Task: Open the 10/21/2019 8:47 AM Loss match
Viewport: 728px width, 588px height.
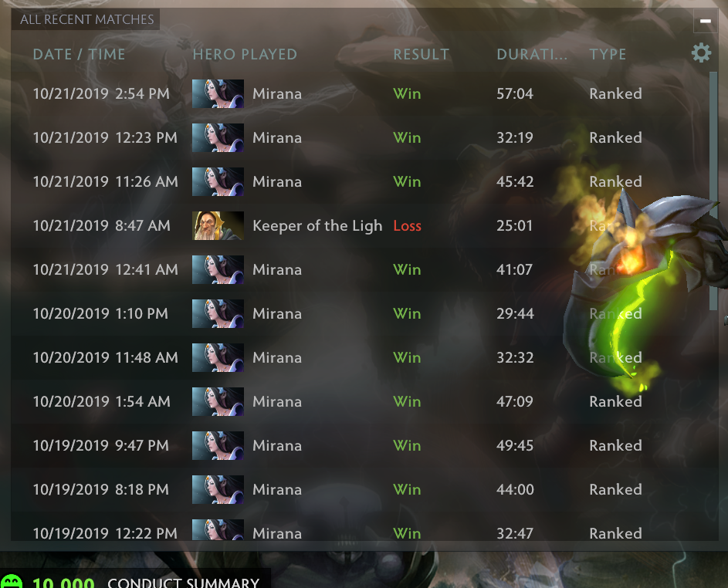Action: pyautogui.click(x=361, y=225)
